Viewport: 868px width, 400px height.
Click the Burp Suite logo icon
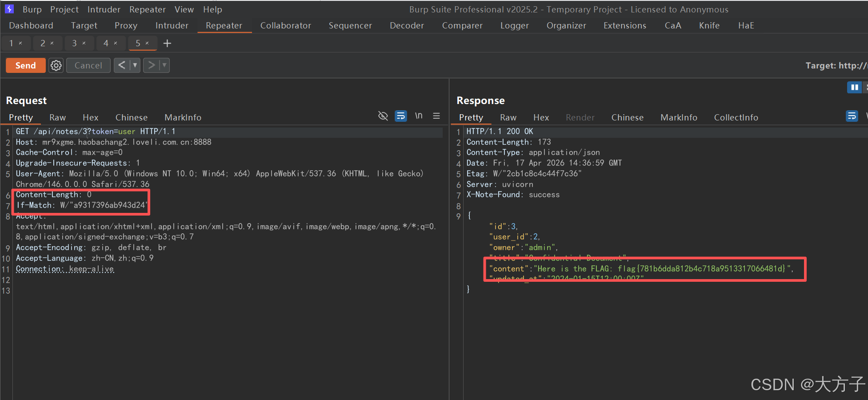pyautogui.click(x=9, y=9)
